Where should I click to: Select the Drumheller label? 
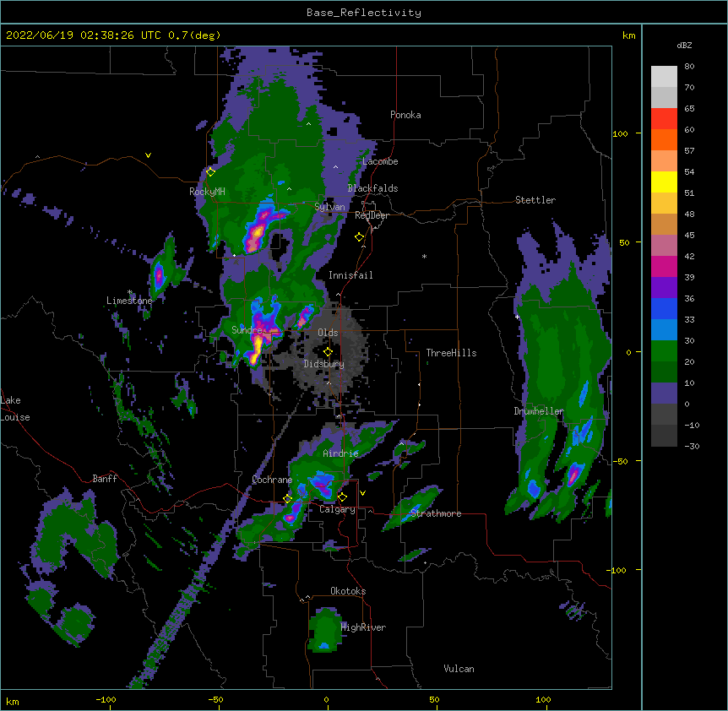coord(539,411)
